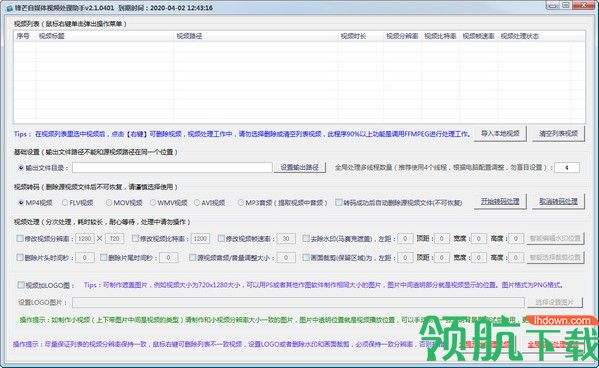Click the 设置输出路径 button

pyautogui.click(x=300, y=167)
